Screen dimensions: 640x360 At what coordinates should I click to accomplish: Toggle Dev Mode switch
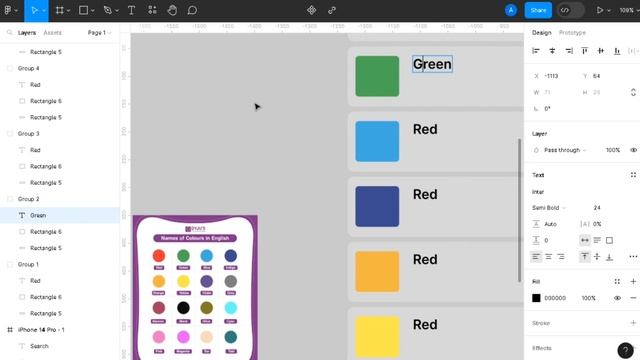(571, 10)
